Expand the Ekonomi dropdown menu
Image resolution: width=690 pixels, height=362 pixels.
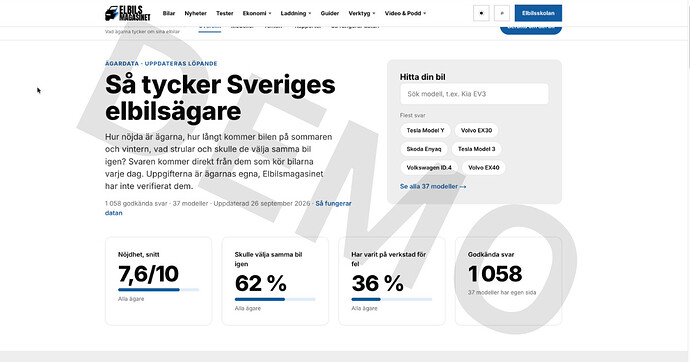point(257,13)
